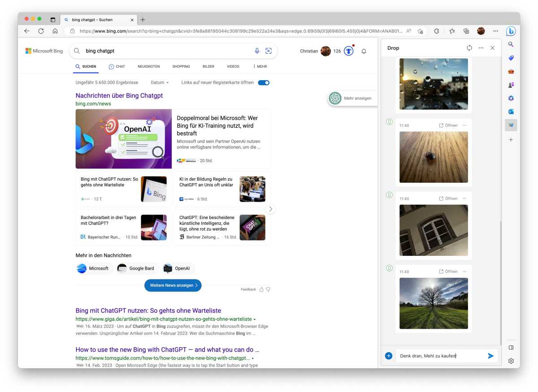Toggle open links in new tab switch
This screenshot has height=392, width=538.
[x=264, y=82]
